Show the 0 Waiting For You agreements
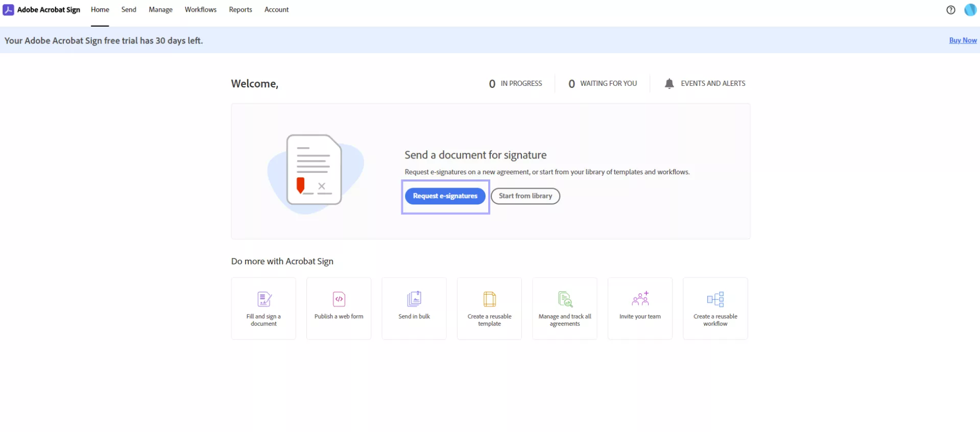 603,83
